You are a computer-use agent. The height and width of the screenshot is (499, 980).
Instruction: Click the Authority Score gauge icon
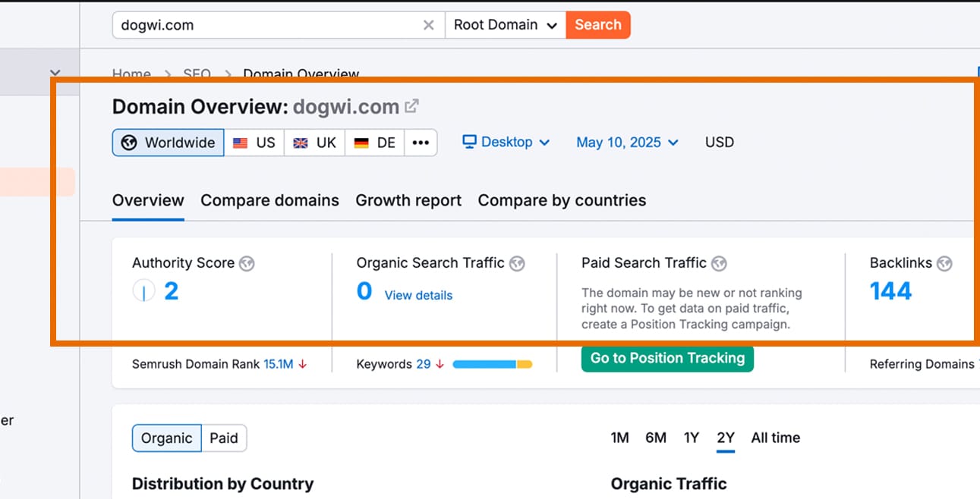tap(143, 290)
